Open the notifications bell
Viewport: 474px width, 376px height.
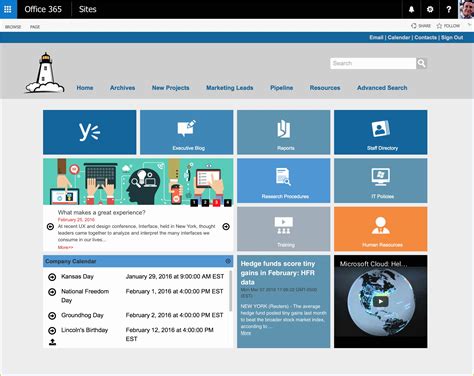[x=411, y=9]
